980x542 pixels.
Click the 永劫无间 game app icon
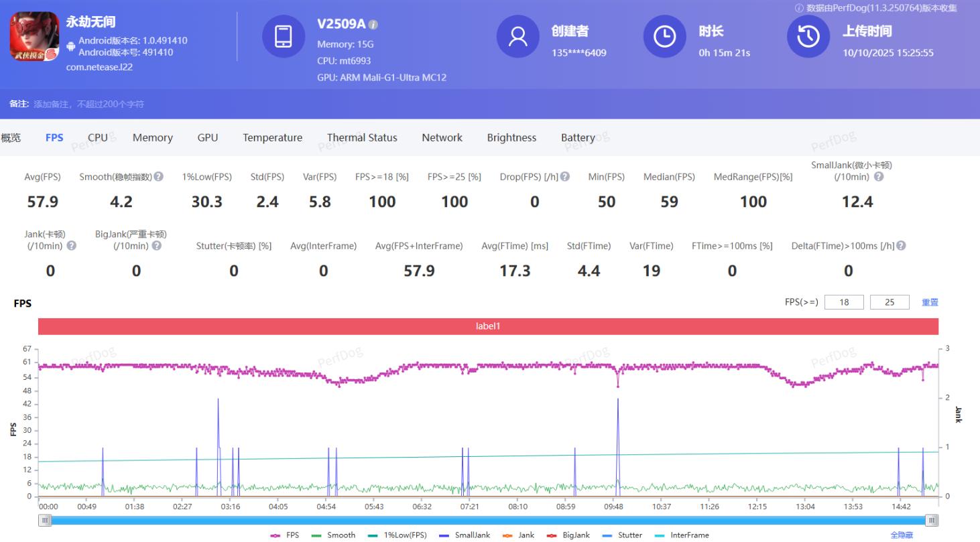(34, 37)
